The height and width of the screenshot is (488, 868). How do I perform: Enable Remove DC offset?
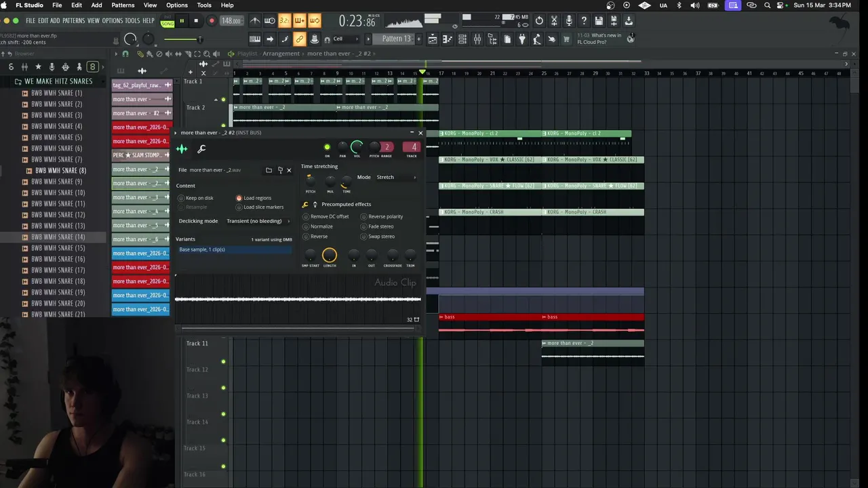[x=325, y=216]
